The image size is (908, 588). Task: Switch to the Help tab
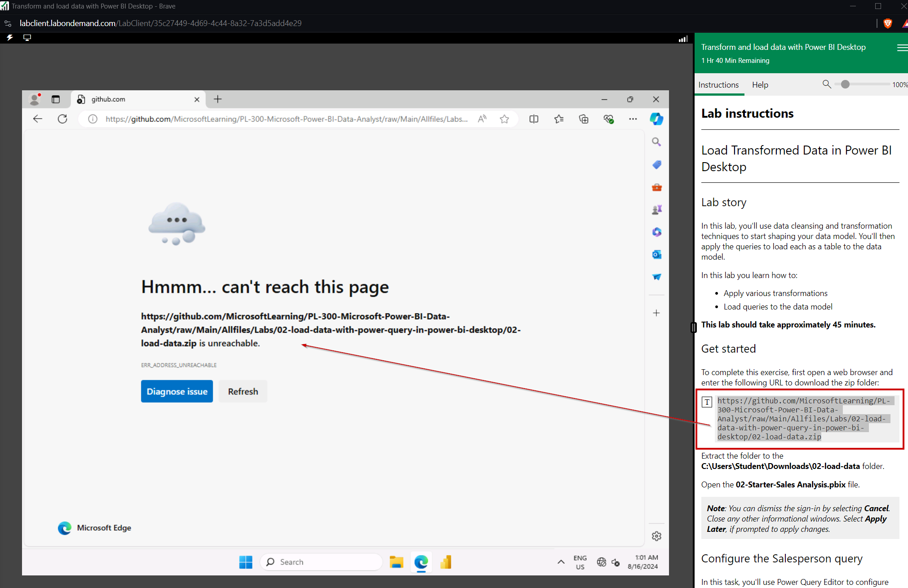[x=760, y=84]
